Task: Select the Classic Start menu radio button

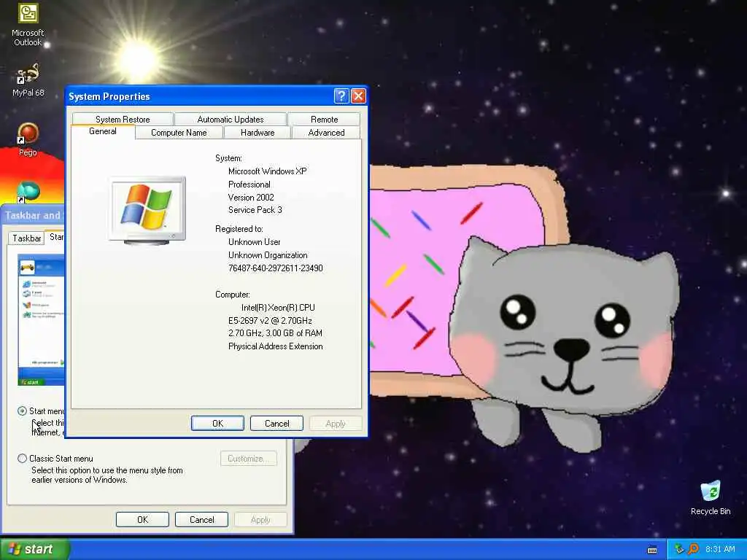Action: click(x=22, y=459)
